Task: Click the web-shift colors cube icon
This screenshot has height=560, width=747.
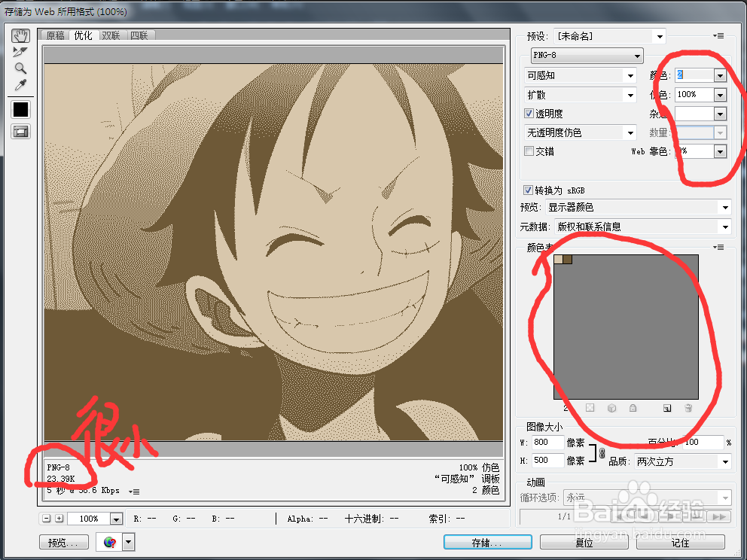Action: point(611,408)
